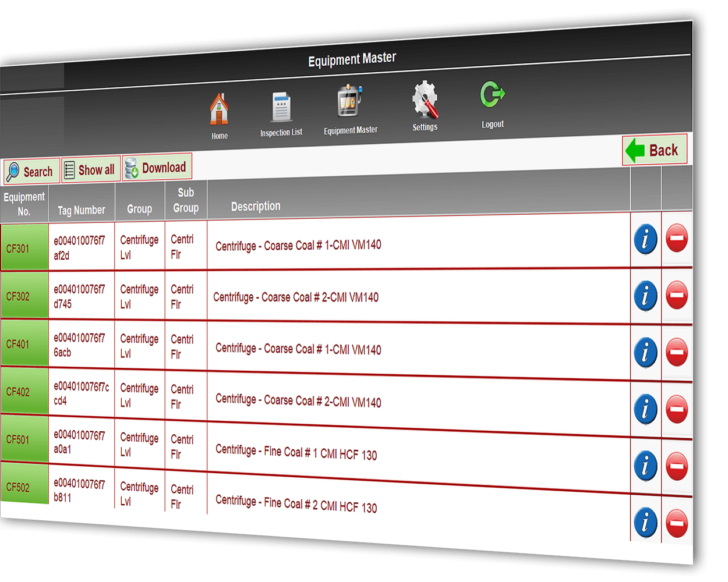The image size is (728, 582).
Task: Select the Logout menu label
Action: tap(493, 125)
